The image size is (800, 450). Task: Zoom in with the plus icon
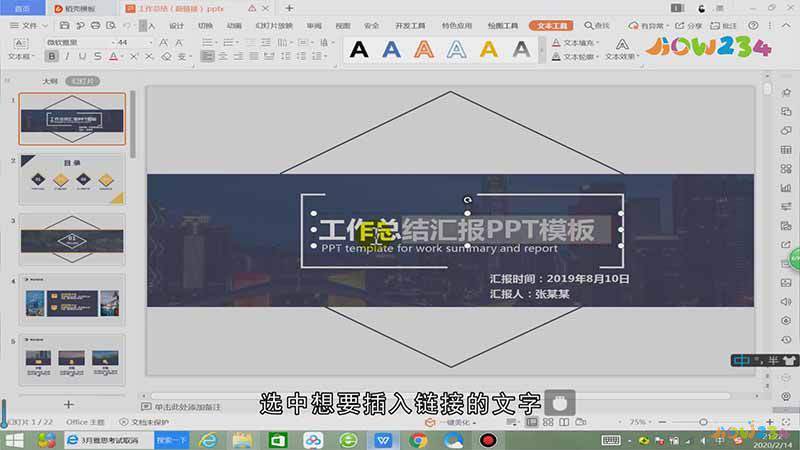coord(769,422)
